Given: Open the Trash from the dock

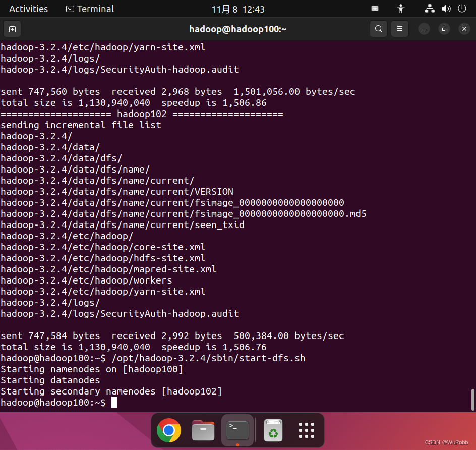Looking at the screenshot, I should click(273, 430).
